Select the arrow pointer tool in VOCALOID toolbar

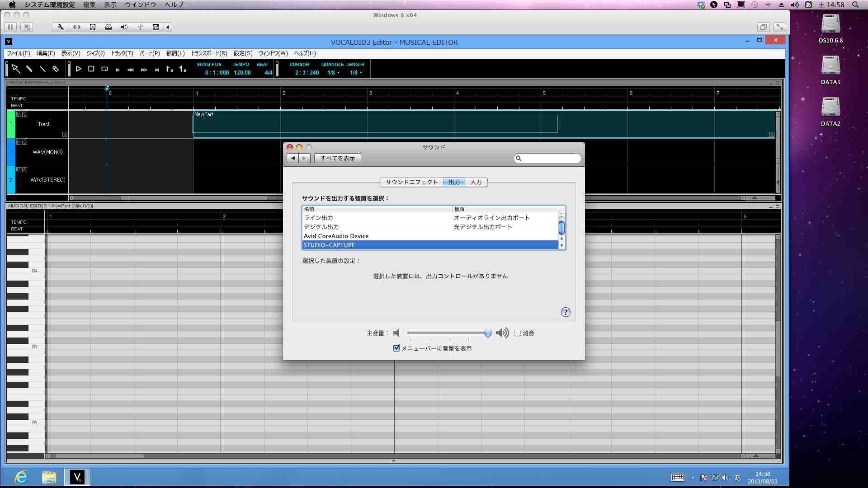[16, 69]
